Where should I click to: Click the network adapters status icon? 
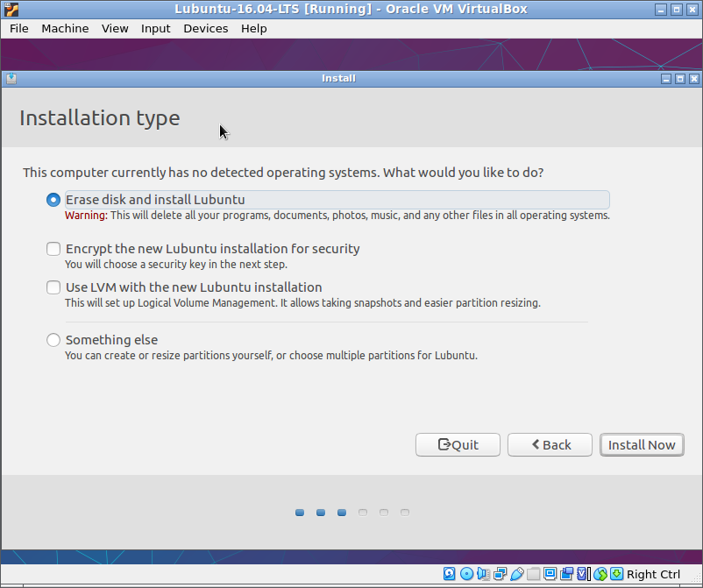tap(500, 574)
